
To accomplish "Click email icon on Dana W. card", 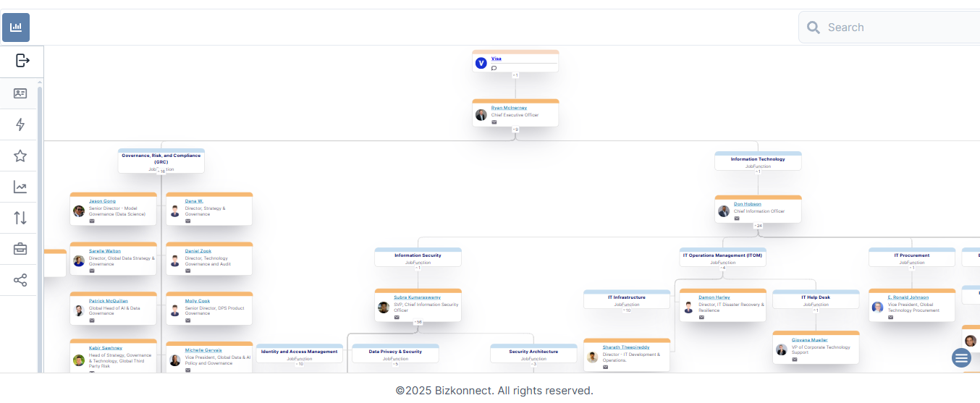I will tap(188, 221).
